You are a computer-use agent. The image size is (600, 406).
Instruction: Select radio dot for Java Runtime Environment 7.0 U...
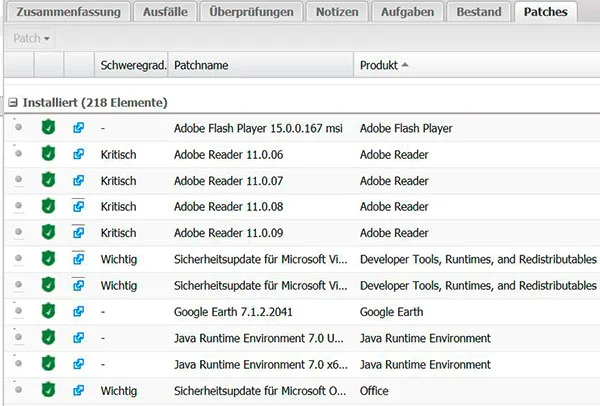point(18,337)
